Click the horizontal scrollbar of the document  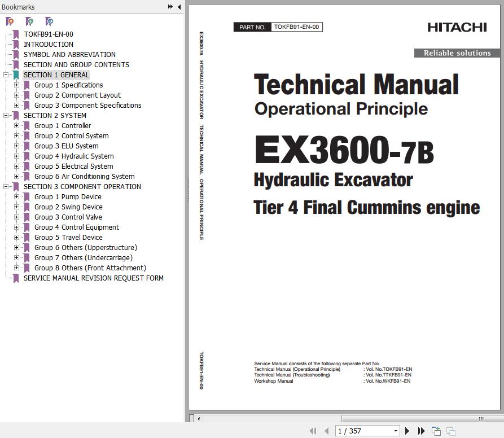coord(339,419)
